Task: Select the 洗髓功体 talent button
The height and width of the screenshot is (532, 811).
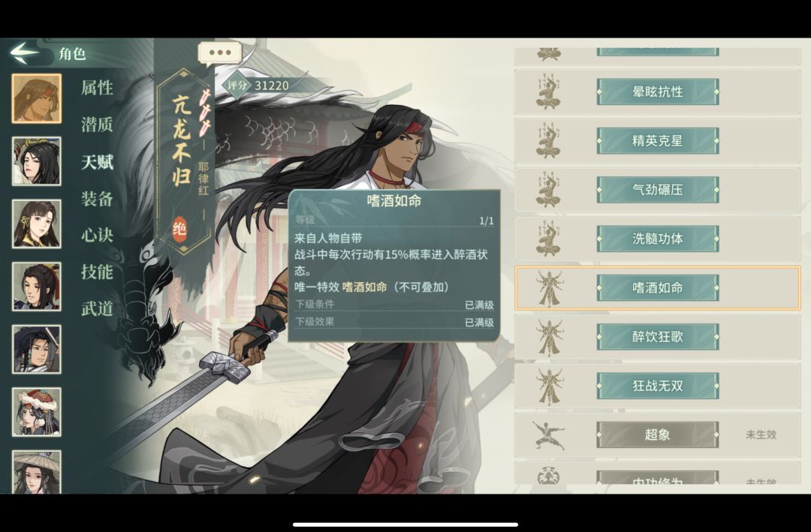Action: click(657, 239)
